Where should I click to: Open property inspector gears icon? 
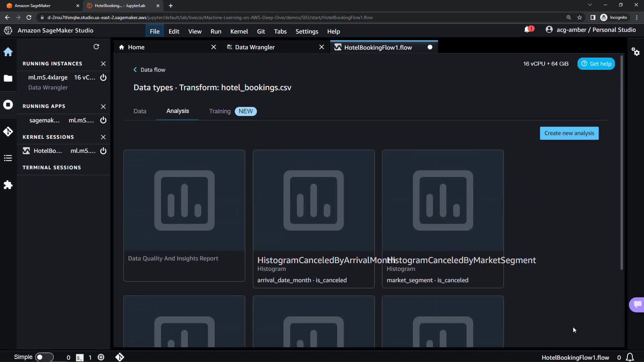[635, 52]
